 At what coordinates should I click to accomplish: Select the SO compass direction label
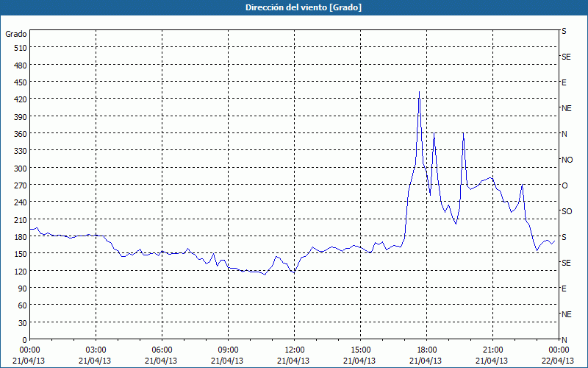coord(567,211)
